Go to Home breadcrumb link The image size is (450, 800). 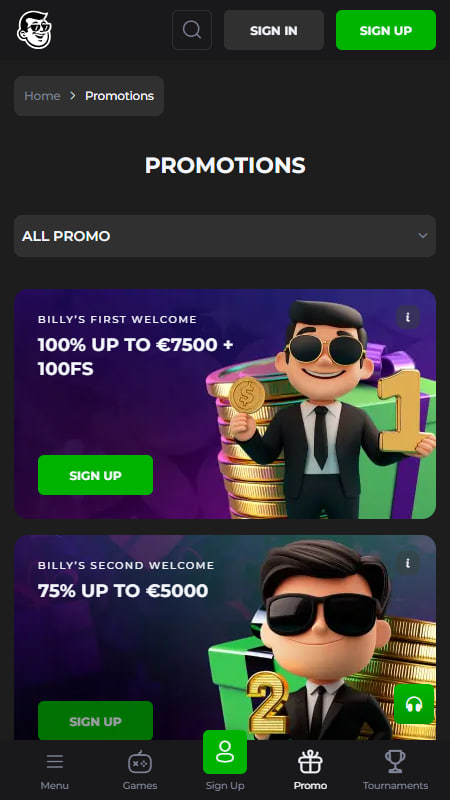[42, 96]
